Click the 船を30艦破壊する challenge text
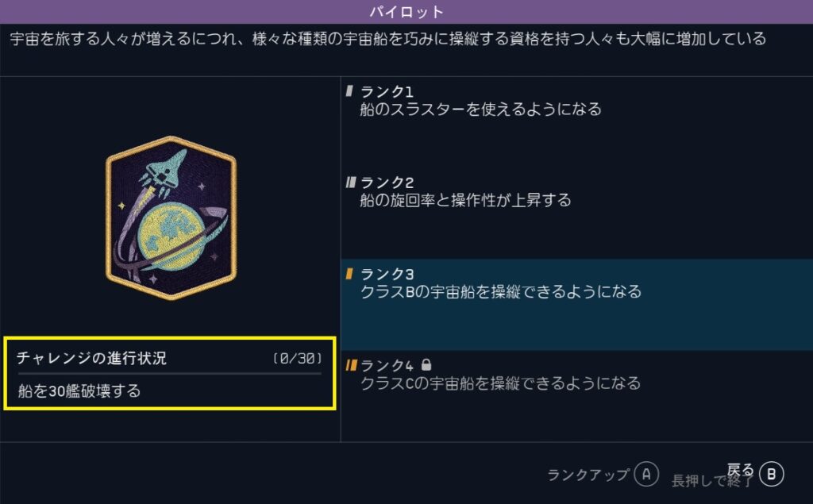813x504 pixels. (79, 391)
